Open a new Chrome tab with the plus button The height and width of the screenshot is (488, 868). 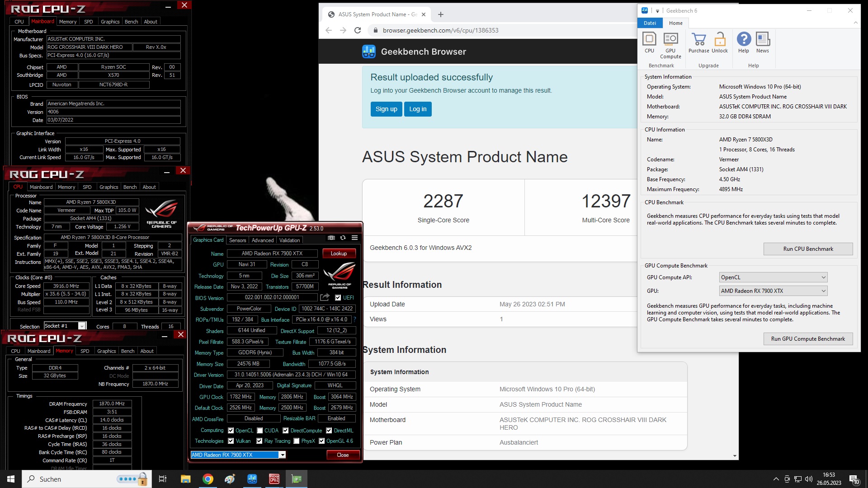pos(441,14)
